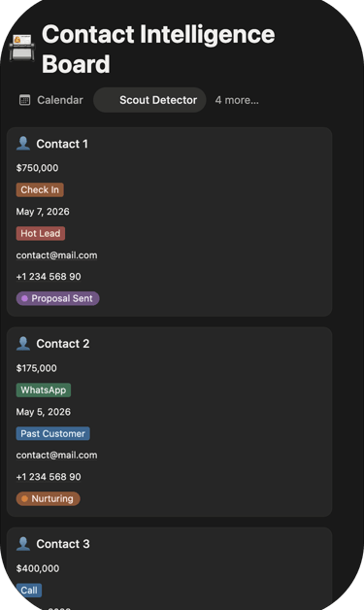This screenshot has height=610, width=364.
Task: Open the Contact 1 card title
Action: click(62, 144)
